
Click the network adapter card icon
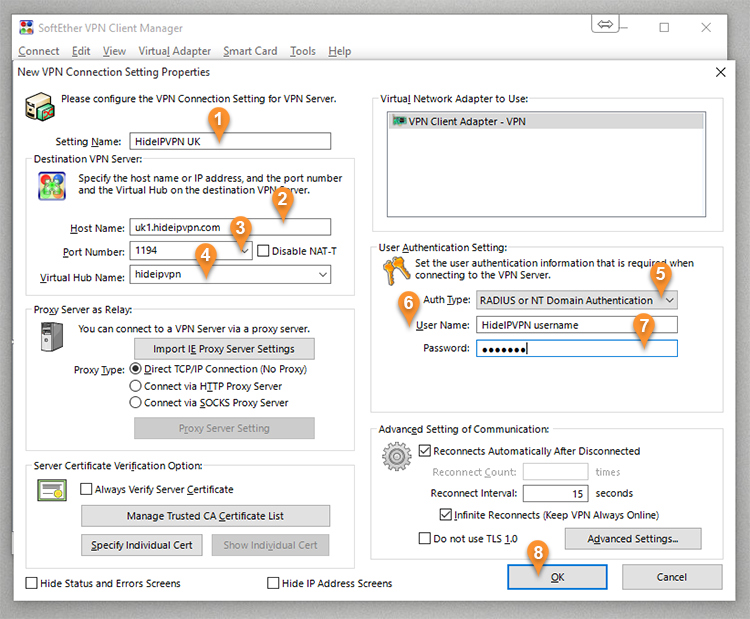(399, 121)
